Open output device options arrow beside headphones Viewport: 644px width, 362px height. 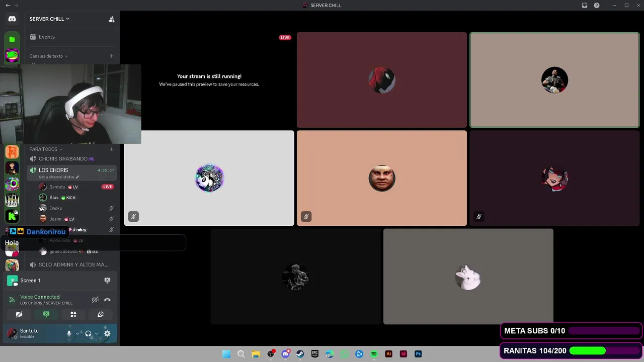click(97, 333)
